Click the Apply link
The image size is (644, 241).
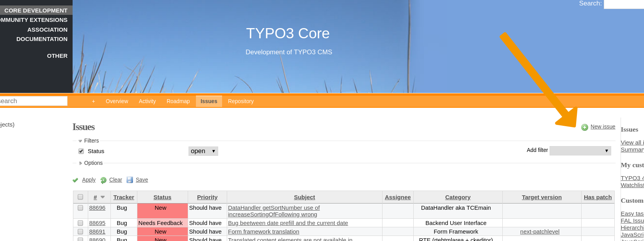click(x=89, y=180)
